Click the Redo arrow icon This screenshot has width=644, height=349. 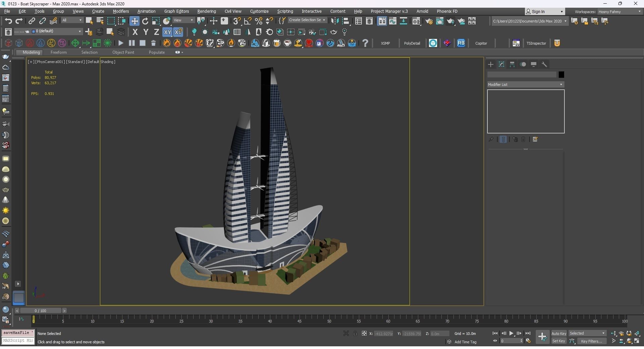(x=19, y=21)
